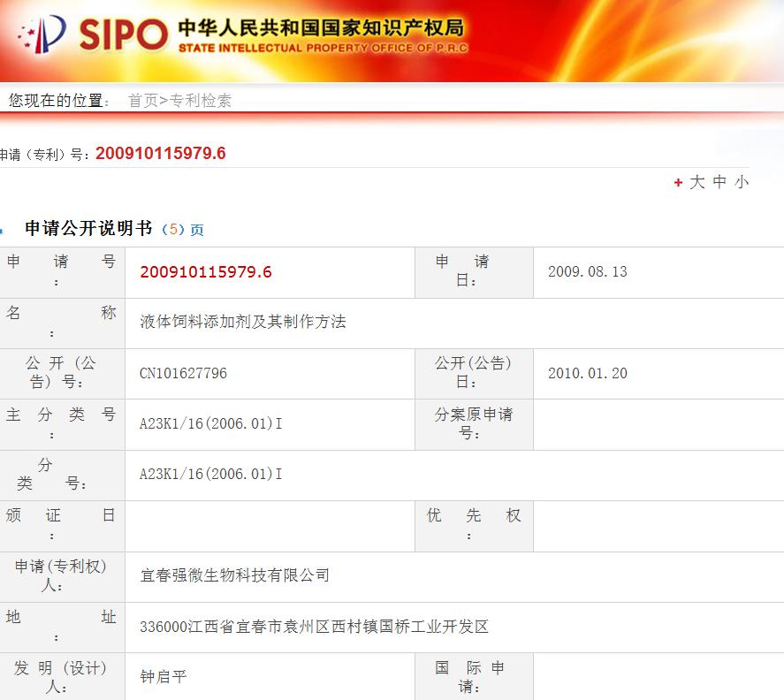Click the inventor name 钟启平

pos(164,678)
